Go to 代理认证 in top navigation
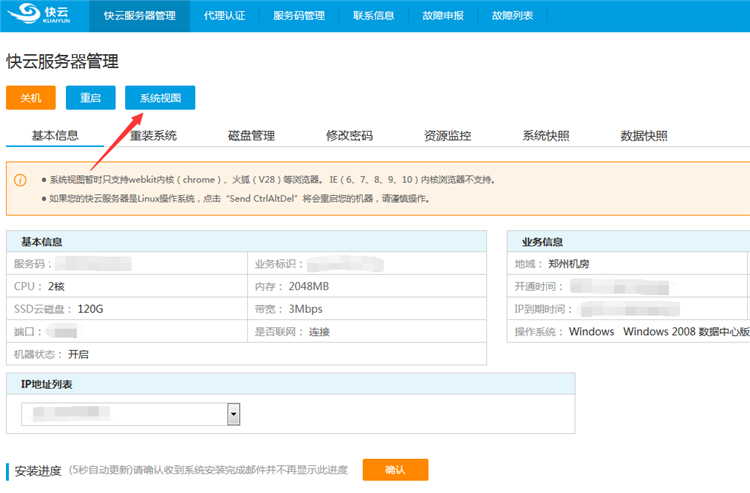The width and height of the screenshot is (750, 493). click(x=224, y=16)
